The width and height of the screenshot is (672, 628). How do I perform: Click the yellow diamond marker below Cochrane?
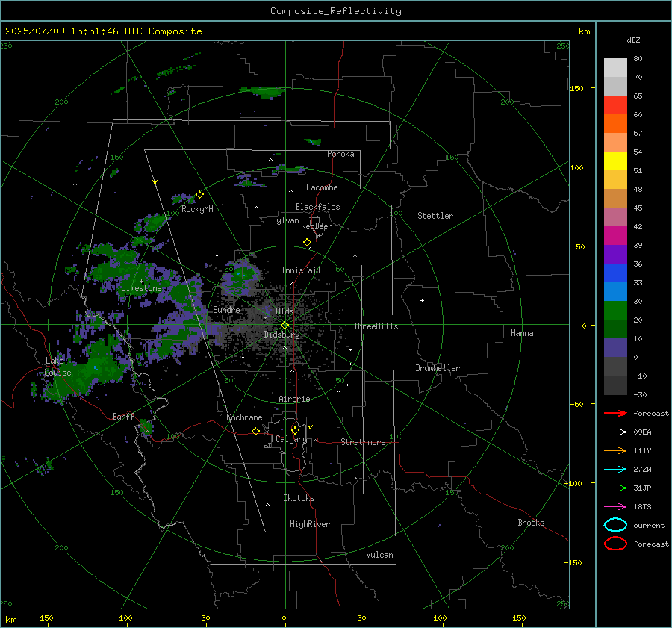pyautogui.click(x=255, y=432)
